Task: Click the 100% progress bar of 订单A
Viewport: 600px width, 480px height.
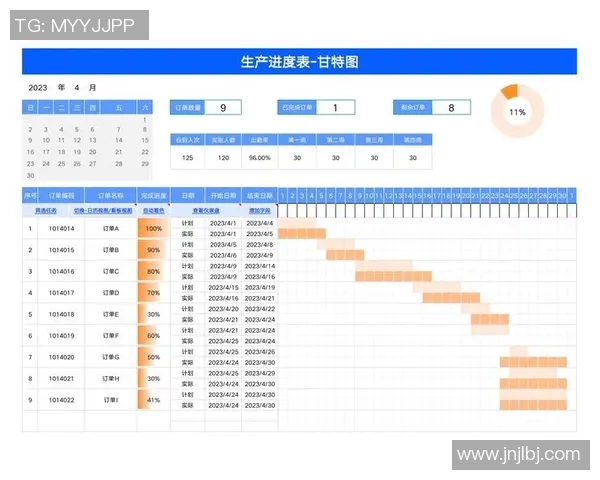Action: click(x=153, y=229)
